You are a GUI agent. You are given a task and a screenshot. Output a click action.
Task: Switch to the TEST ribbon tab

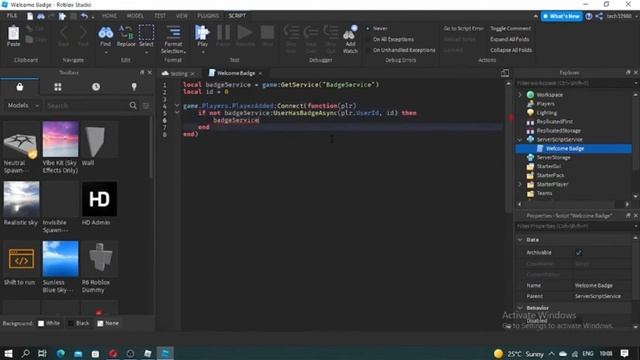coord(160,16)
